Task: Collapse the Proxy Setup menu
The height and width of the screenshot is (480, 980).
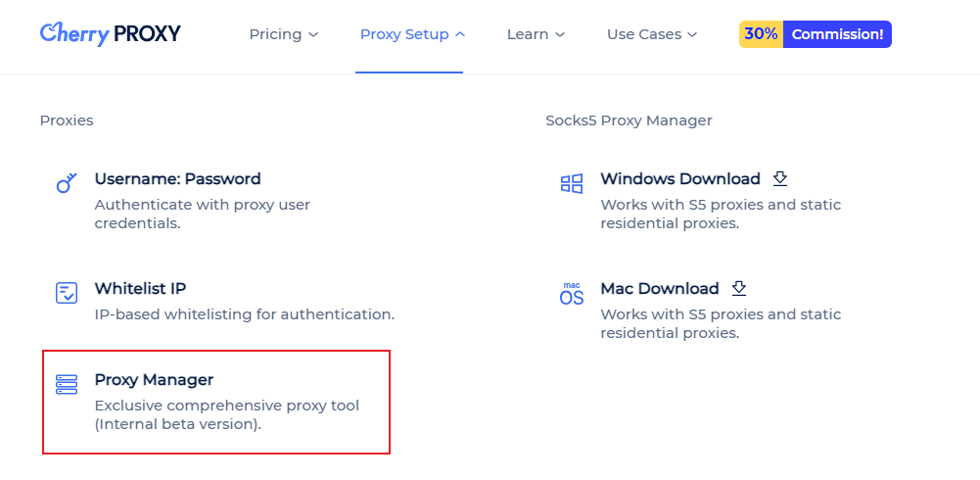Action: (412, 34)
